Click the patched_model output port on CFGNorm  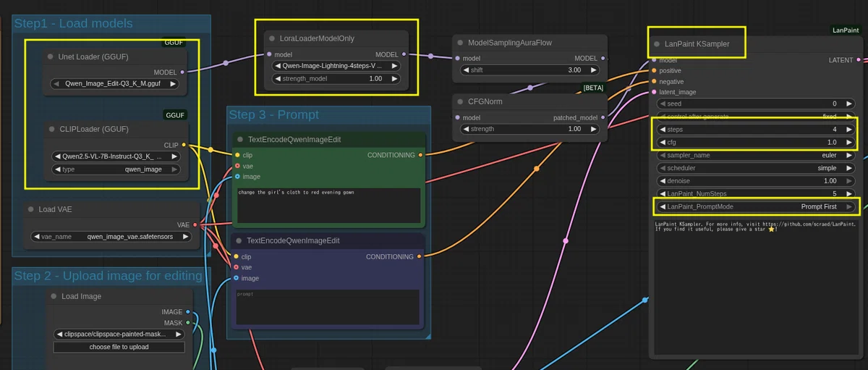[x=603, y=117]
